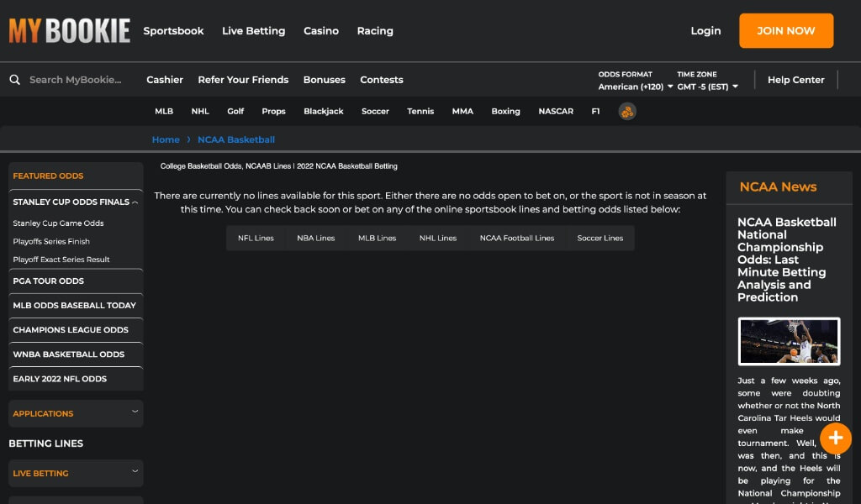Select the Blackjack quick link
The width and height of the screenshot is (861, 504).
coord(324,112)
